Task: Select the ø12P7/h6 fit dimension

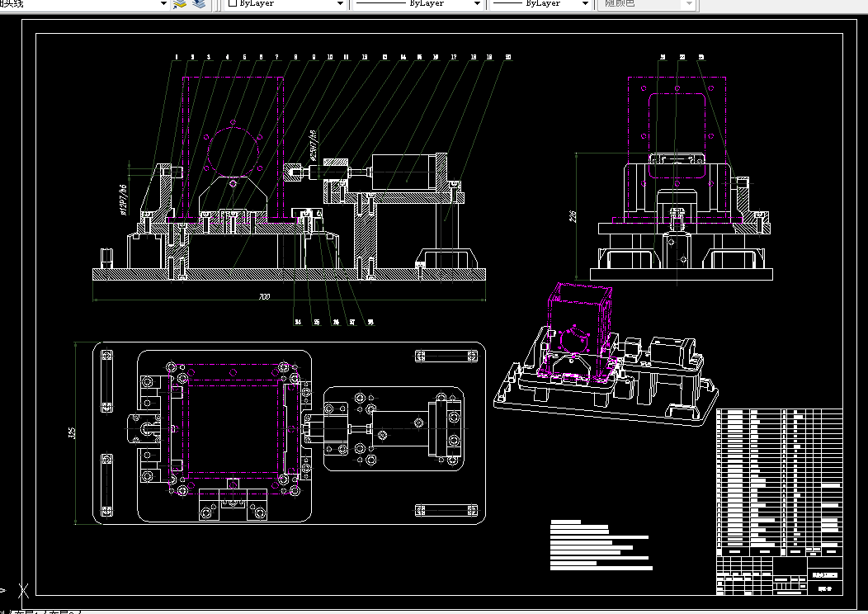Action: pos(124,200)
